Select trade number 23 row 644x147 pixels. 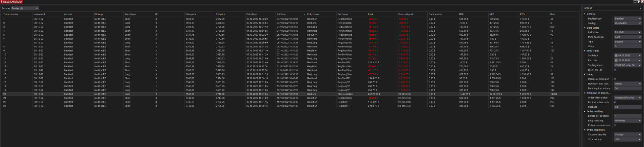click(x=291, y=106)
